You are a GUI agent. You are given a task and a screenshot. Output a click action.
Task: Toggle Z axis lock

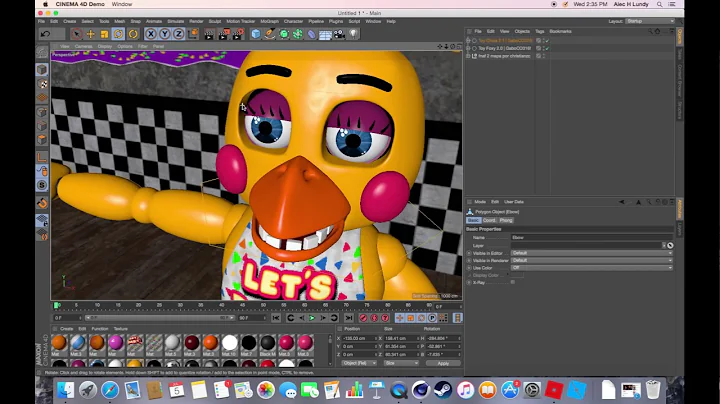[179, 34]
